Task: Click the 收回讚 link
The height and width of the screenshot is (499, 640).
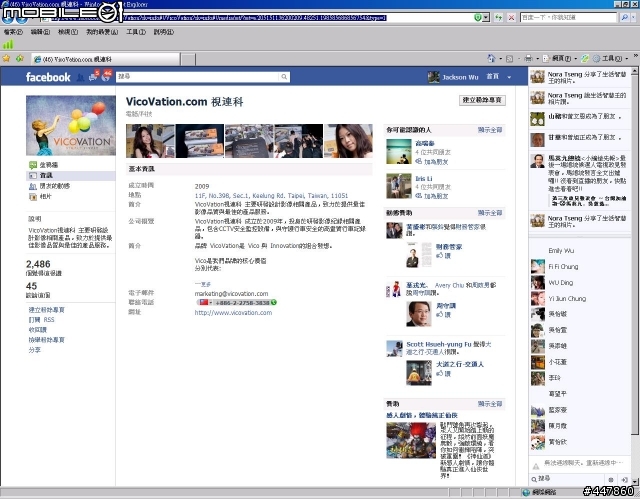Action: [38, 330]
